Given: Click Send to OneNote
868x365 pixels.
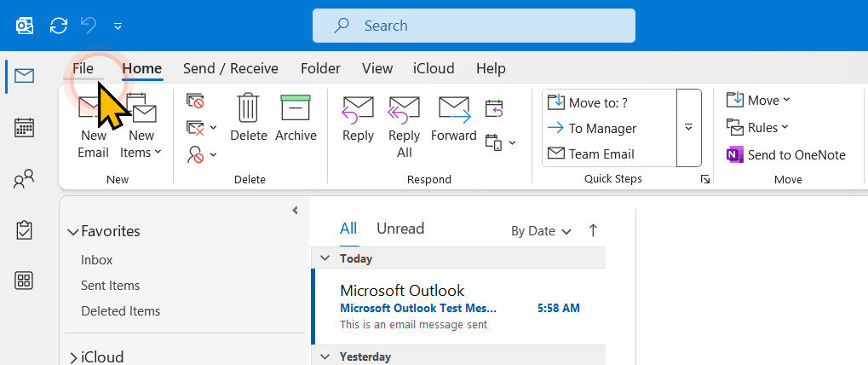Looking at the screenshot, I should coord(785,154).
